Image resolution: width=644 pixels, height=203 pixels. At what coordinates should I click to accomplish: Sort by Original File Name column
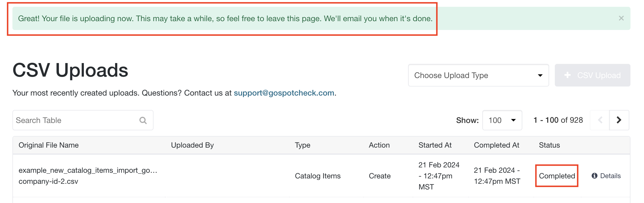pyautogui.click(x=49, y=145)
